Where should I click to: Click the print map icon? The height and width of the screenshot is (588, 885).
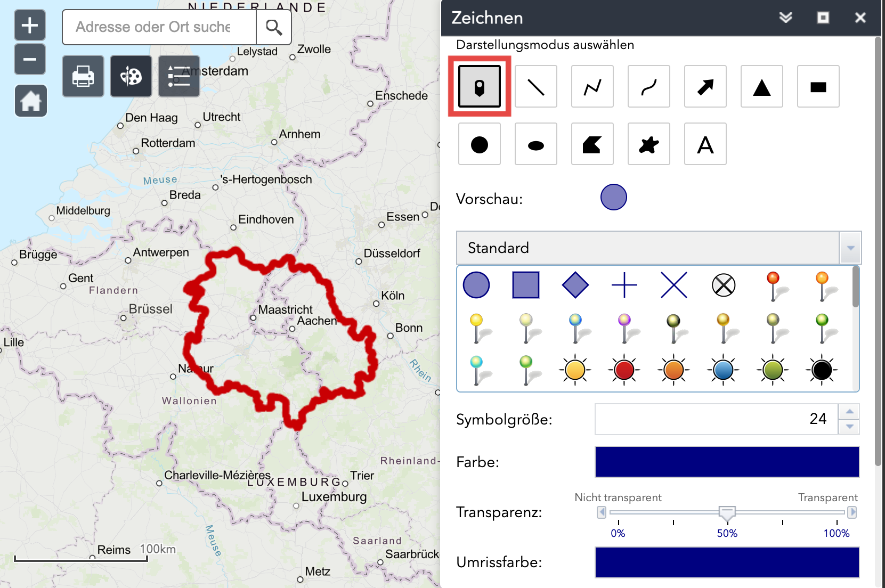[x=83, y=76]
